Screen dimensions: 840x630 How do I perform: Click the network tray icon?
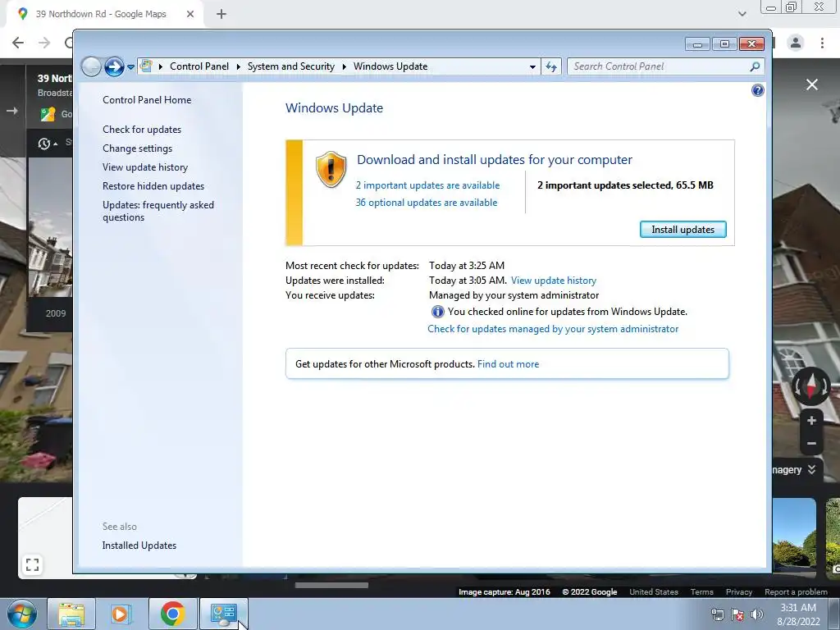point(717,614)
